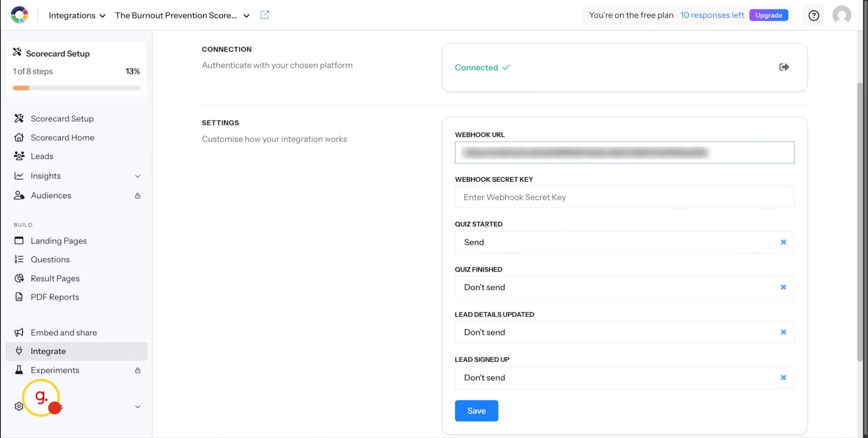
Task: Clear the Lead Signed Up selection
Action: (783, 378)
